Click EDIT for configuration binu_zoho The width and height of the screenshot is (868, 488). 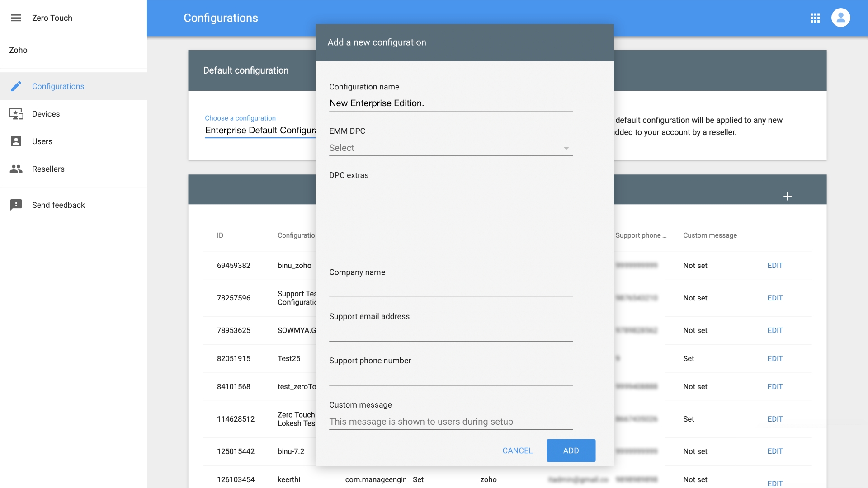(774, 266)
